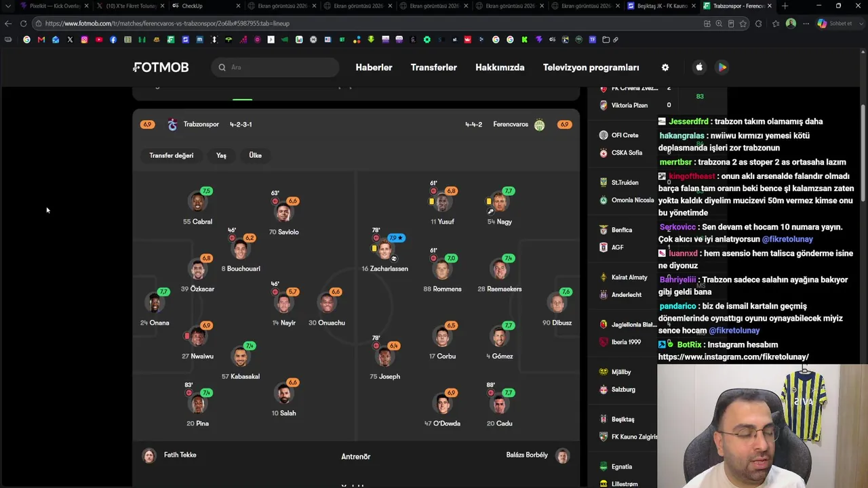
Task: Click the Google Play store icon
Action: 722,67
